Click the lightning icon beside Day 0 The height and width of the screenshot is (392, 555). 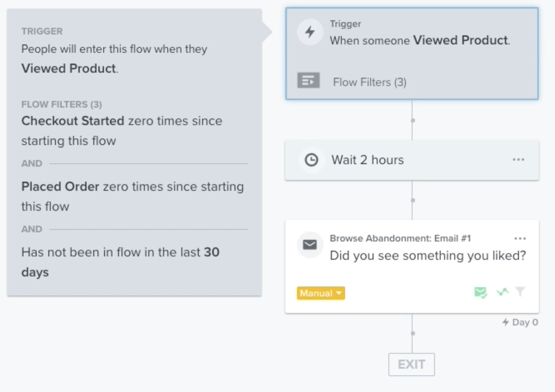click(506, 322)
